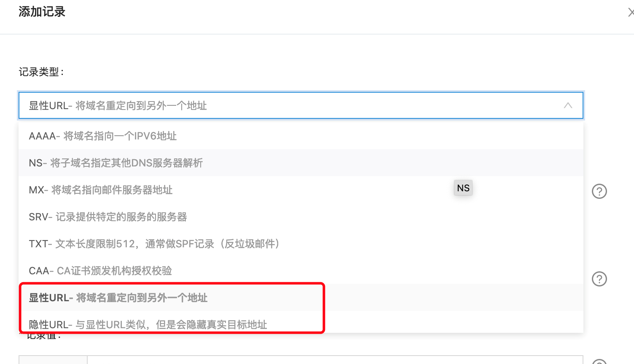Select MX mail server record option

[x=101, y=190]
